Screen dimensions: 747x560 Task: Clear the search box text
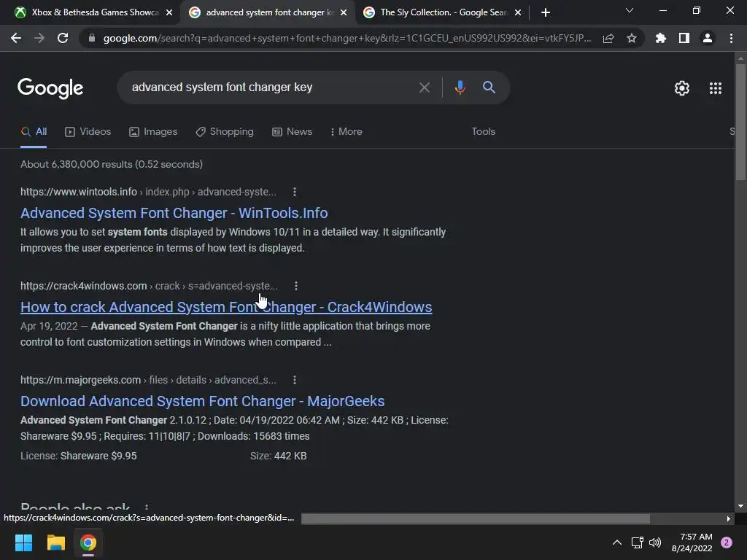tap(424, 87)
